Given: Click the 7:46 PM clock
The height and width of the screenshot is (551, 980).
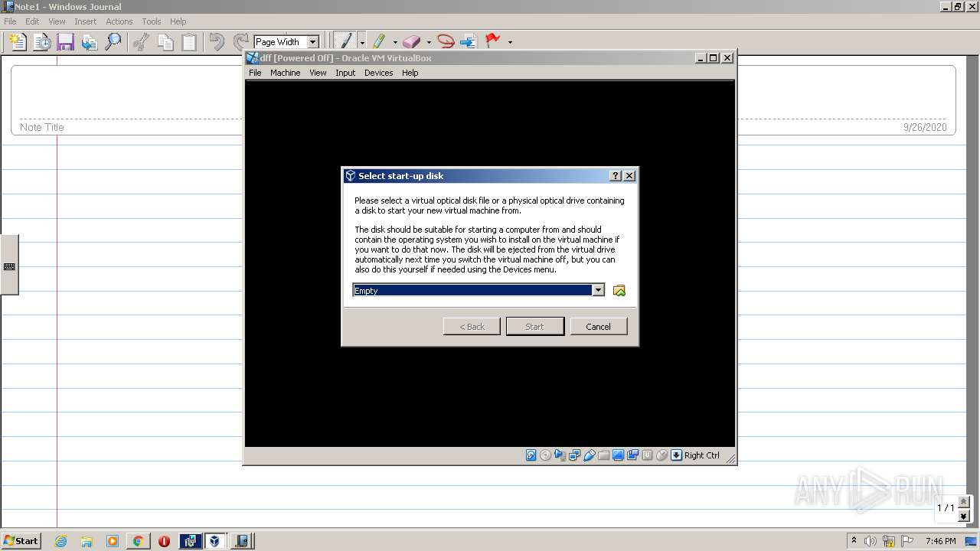Looking at the screenshot, I should click(940, 541).
